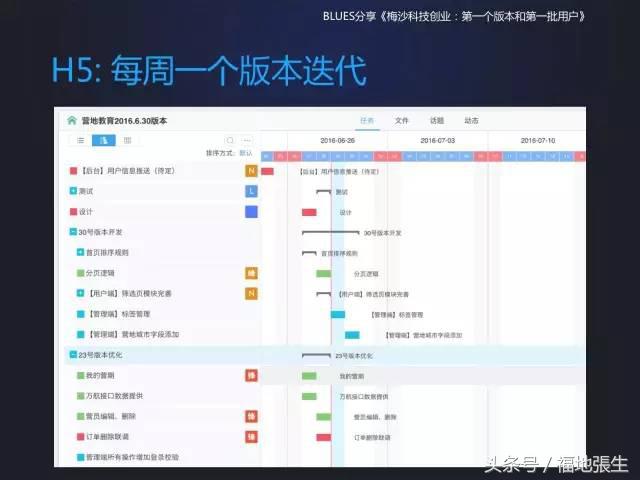Click cyan Gantt bar for 标签管理
This screenshot has height=480, width=640.
pyautogui.click(x=338, y=314)
